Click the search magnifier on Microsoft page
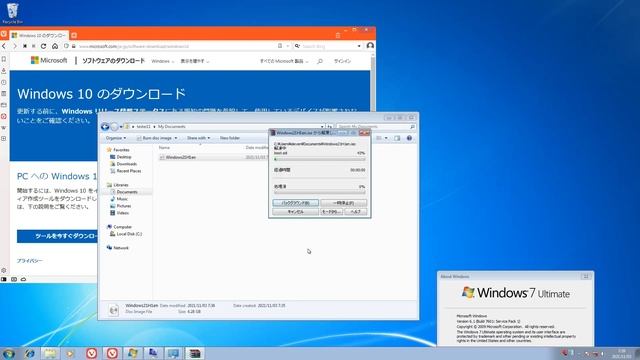This screenshot has width=640, height=360. click(x=320, y=61)
